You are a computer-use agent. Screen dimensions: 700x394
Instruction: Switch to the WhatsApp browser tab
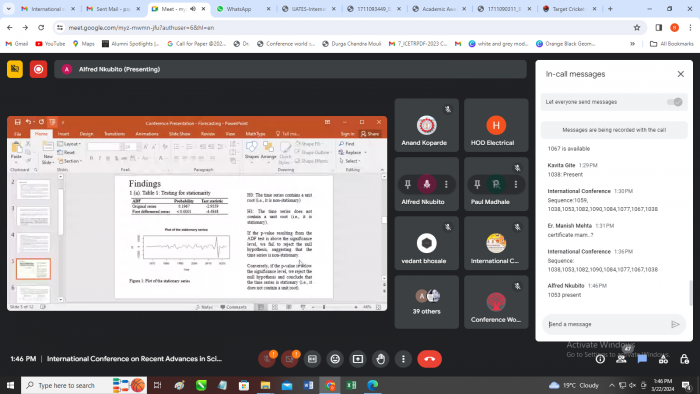pyautogui.click(x=243, y=9)
